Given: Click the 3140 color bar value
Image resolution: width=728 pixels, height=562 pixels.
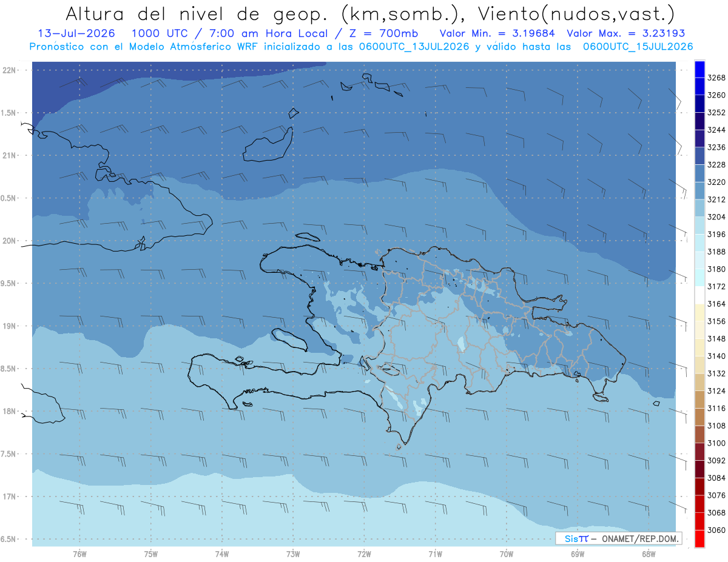Looking at the screenshot, I should pyautogui.click(x=716, y=356).
